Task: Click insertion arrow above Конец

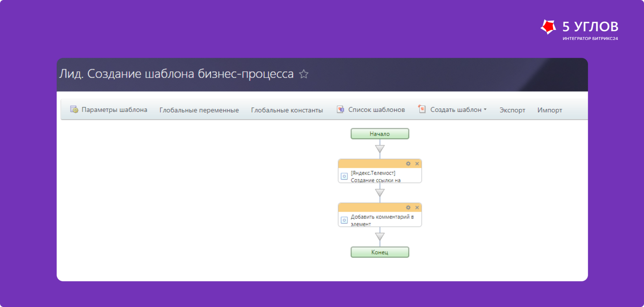Action: [380, 236]
